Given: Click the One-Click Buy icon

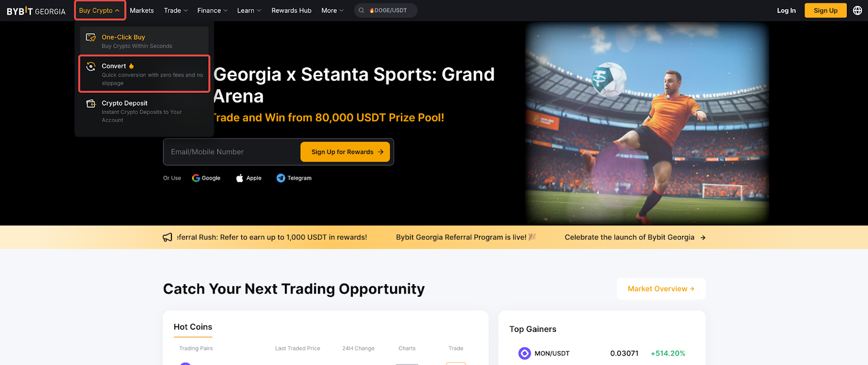Looking at the screenshot, I should coord(91,37).
